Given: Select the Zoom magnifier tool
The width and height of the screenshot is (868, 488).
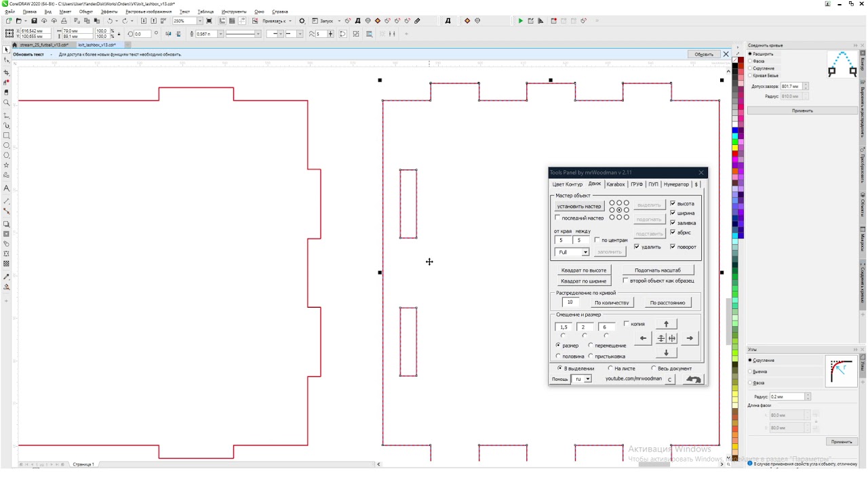Looking at the screenshot, I should [7, 103].
